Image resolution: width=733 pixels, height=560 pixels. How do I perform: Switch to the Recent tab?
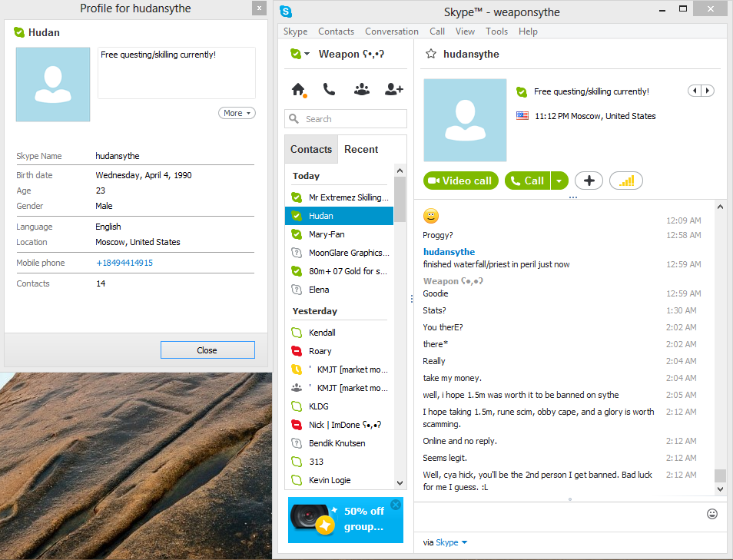(x=361, y=149)
